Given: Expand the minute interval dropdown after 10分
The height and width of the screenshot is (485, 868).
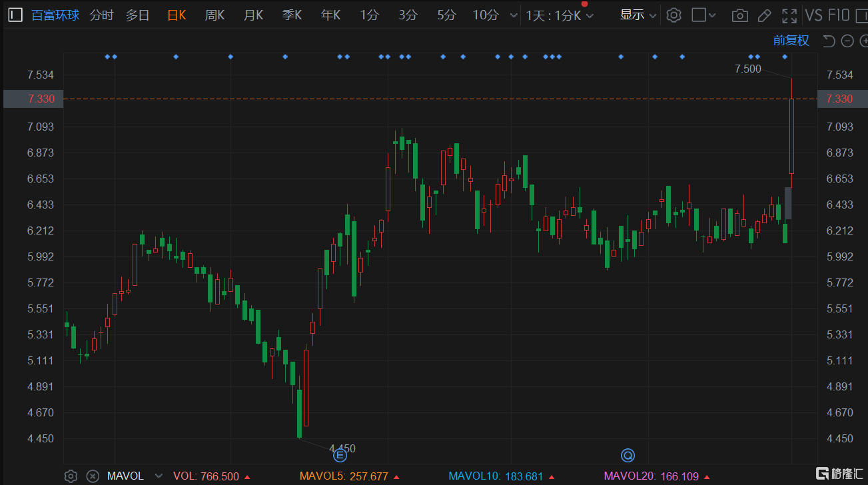Looking at the screenshot, I should (x=513, y=15).
